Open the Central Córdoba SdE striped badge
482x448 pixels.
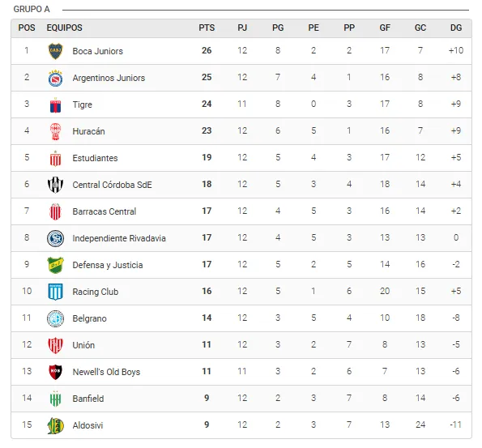(56, 185)
